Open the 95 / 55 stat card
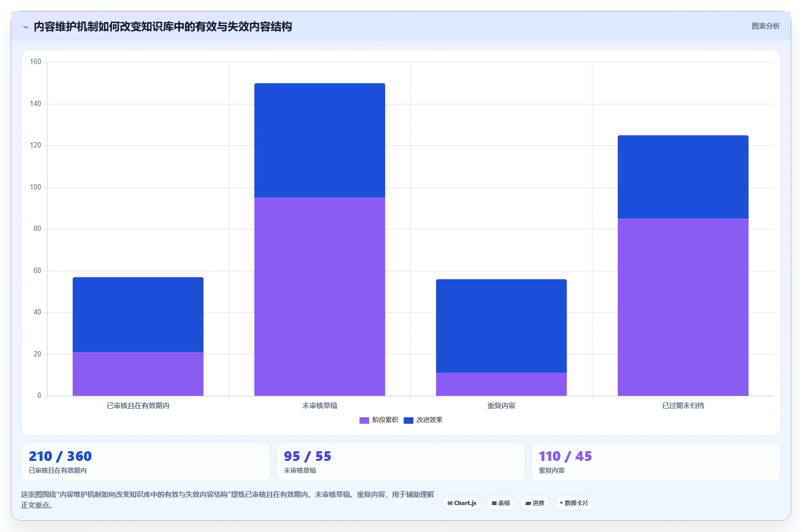 [401, 461]
